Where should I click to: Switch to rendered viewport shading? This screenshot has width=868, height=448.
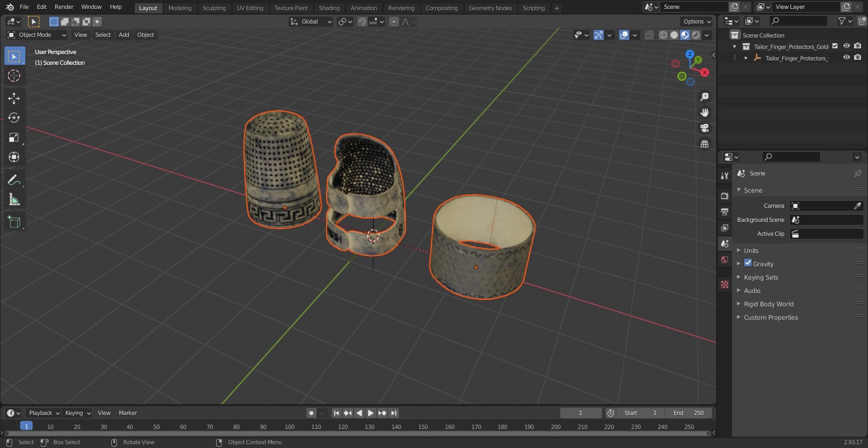[x=696, y=35]
